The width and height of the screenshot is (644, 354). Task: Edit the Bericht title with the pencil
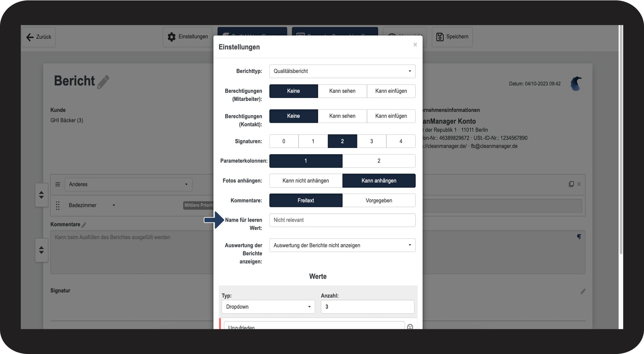pyautogui.click(x=103, y=82)
